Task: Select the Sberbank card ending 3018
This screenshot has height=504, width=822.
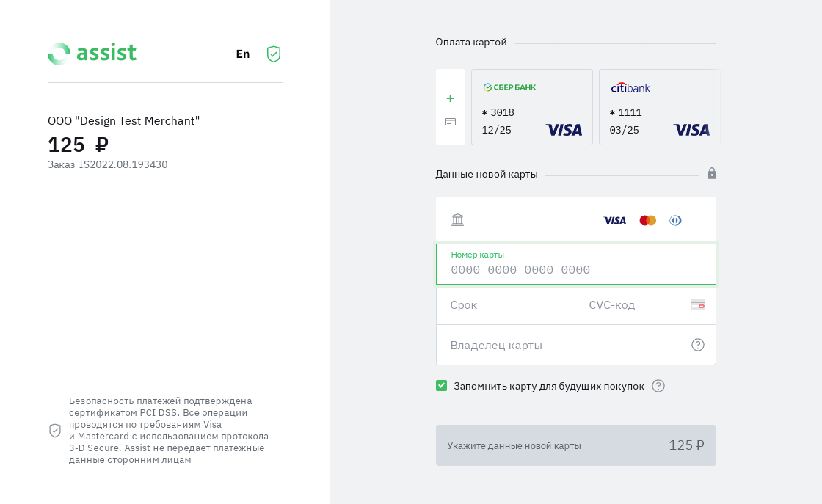Action: click(x=532, y=107)
